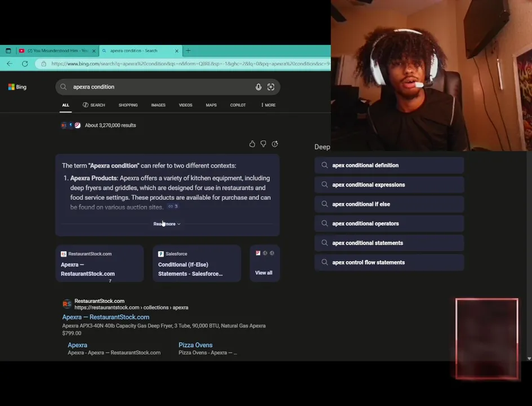Click the site lock icon
Screen dimensions: 532x406
(x=44, y=64)
